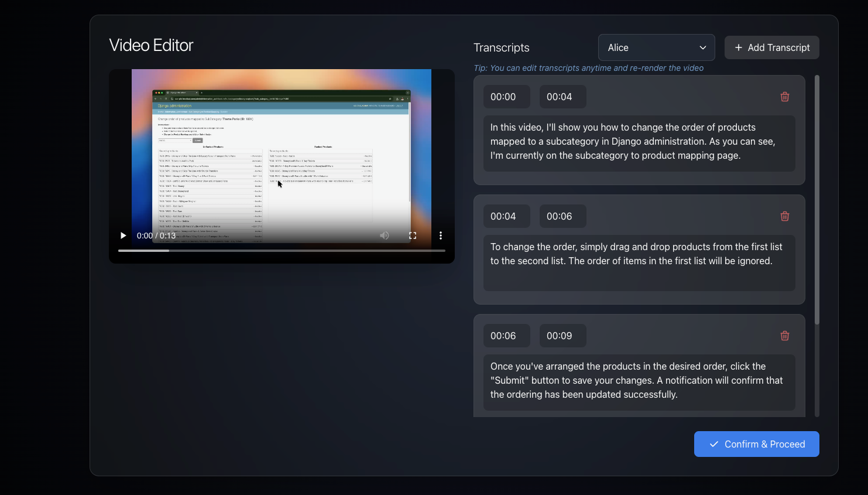868x495 pixels.
Task: Click the Add Transcript button
Action: [772, 47]
